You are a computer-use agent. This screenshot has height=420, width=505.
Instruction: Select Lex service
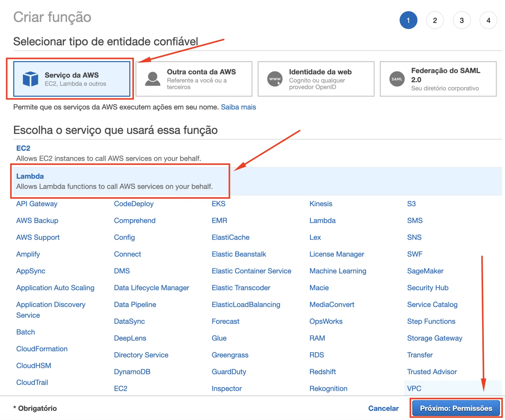point(315,237)
